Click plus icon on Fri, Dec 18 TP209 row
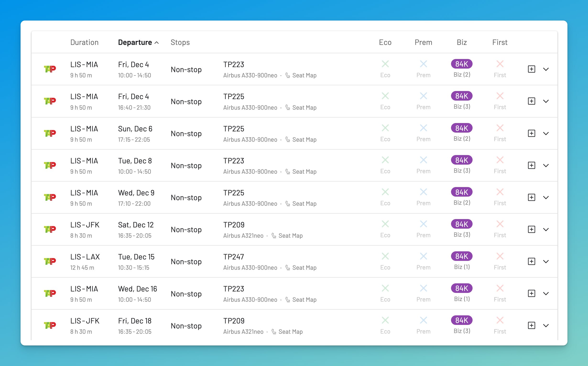The height and width of the screenshot is (366, 588). coord(531,325)
